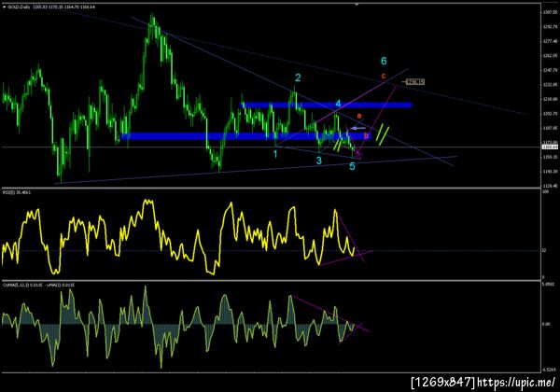This screenshot has width=560, height=392.
Task: Select orange wave label c
Action: pyautogui.click(x=384, y=76)
